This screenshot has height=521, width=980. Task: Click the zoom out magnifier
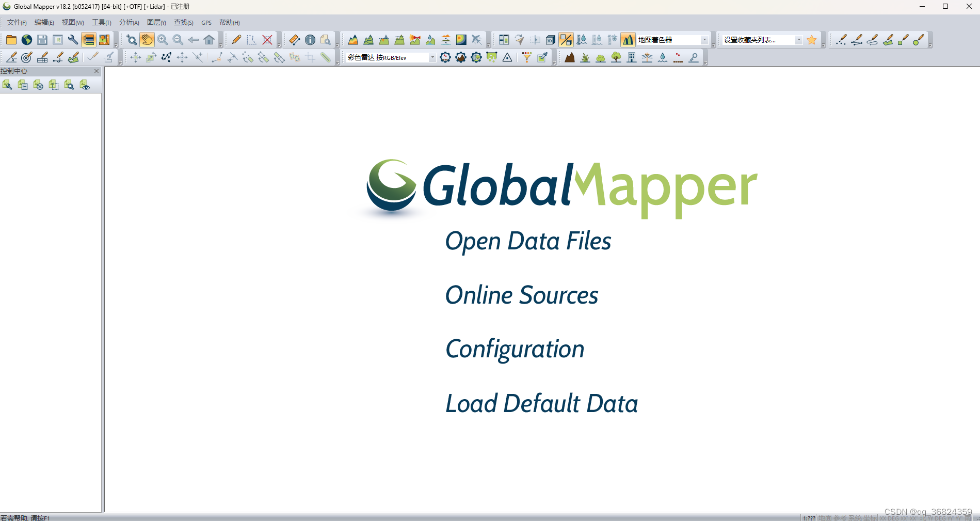178,40
